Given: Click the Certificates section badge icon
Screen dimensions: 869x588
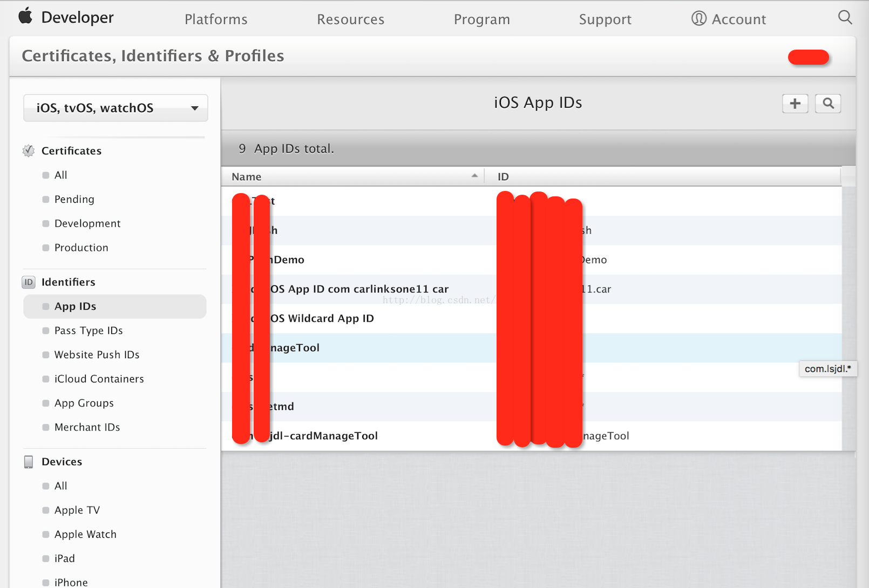Looking at the screenshot, I should click(x=29, y=151).
